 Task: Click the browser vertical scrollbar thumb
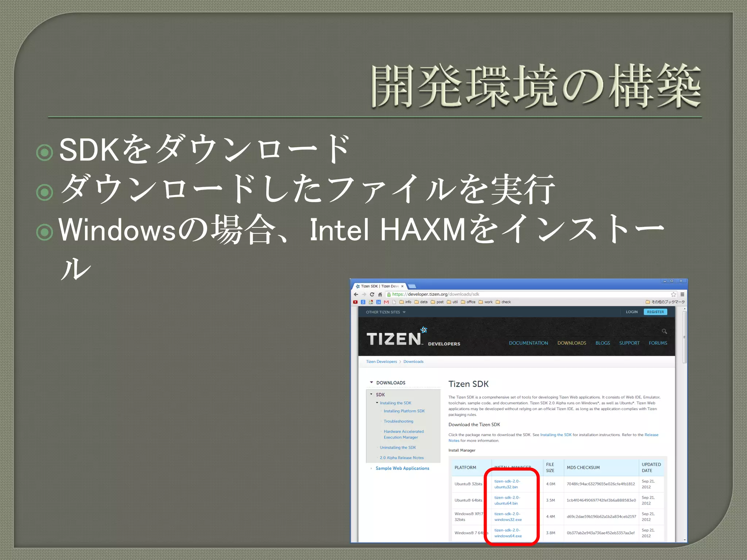684,337
